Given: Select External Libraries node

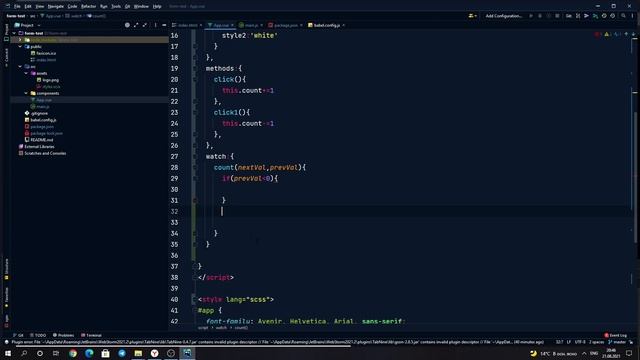Looking at the screenshot, I should coord(39,147).
